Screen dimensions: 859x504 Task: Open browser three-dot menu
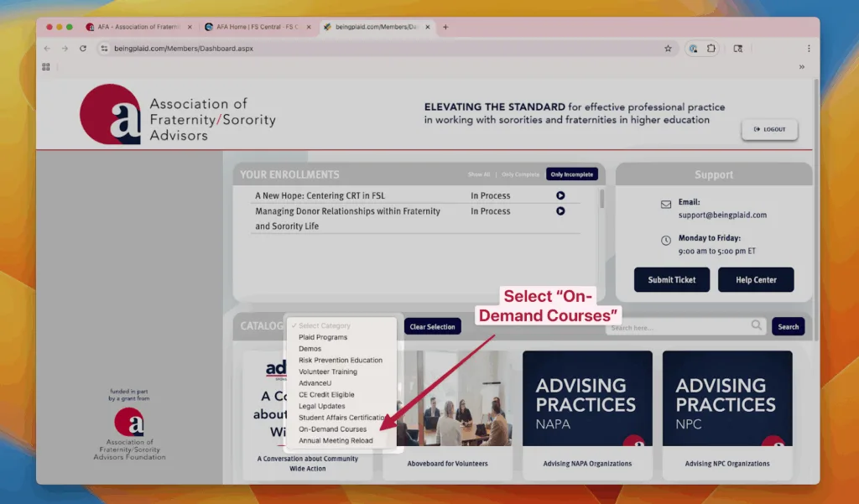click(809, 48)
